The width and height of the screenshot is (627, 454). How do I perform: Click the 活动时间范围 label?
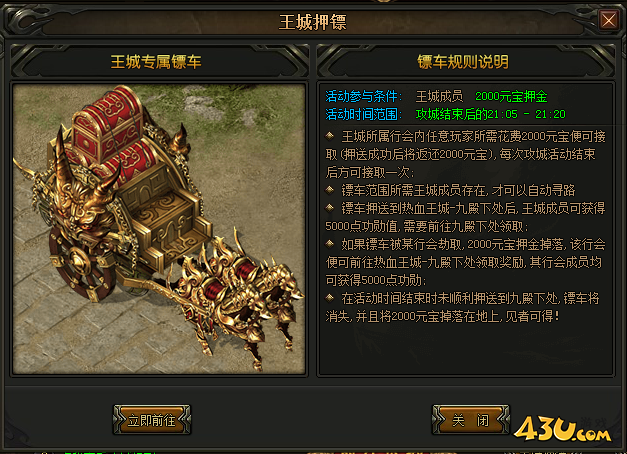pos(361,114)
